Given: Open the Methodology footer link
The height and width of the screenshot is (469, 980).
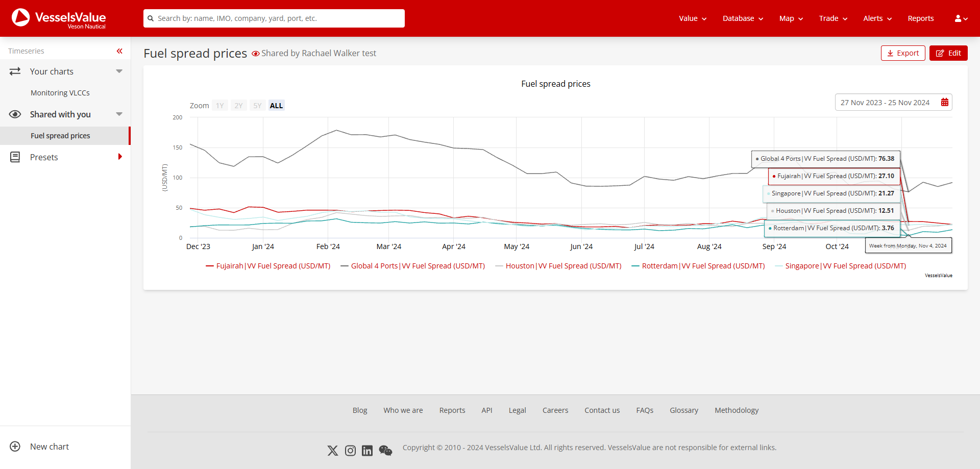Looking at the screenshot, I should 736,410.
